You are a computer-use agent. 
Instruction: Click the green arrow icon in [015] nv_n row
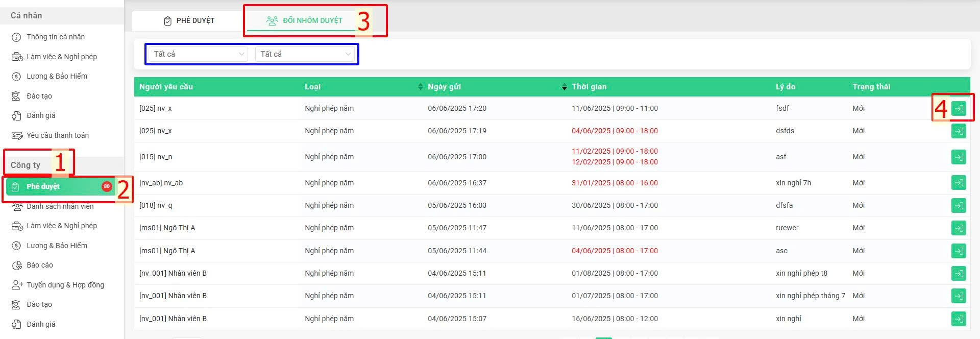click(x=959, y=157)
